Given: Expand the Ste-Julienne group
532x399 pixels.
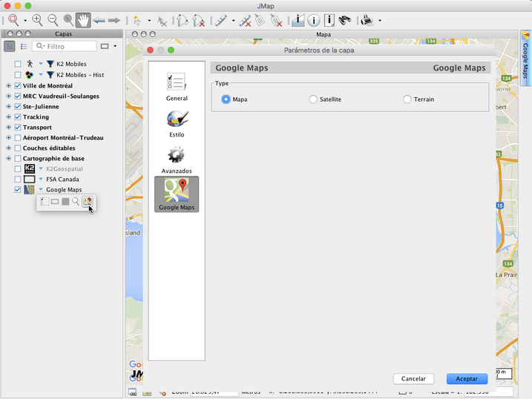Looking at the screenshot, I should point(8,107).
